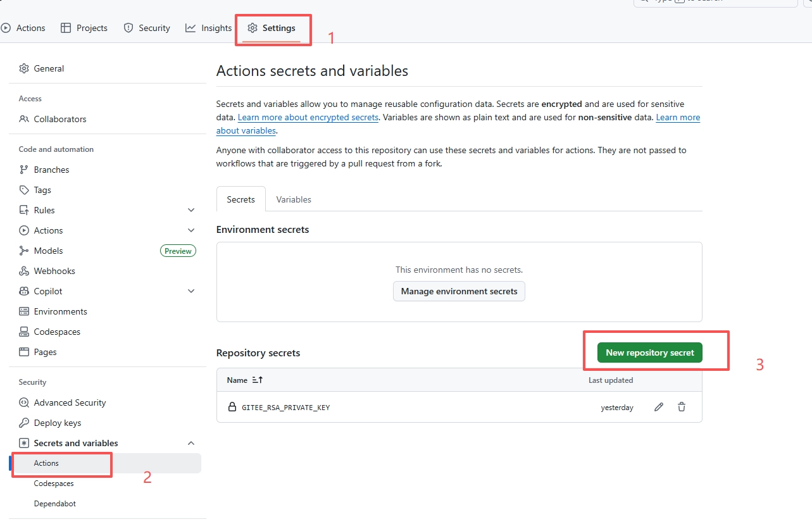Follow the 'Learn more about encrypted secrets' link
Image resolution: width=812 pixels, height=524 pixels.
point(308,118)
